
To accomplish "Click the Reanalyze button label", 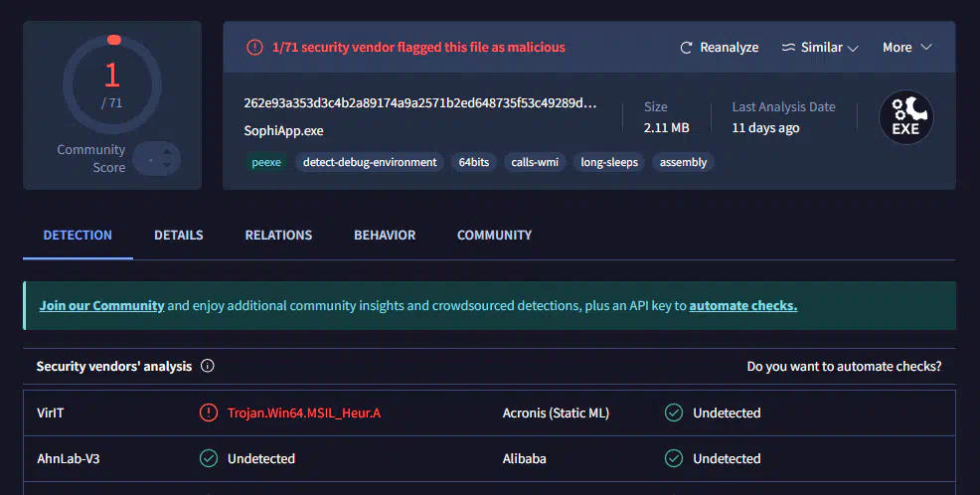I will point(730,48).
